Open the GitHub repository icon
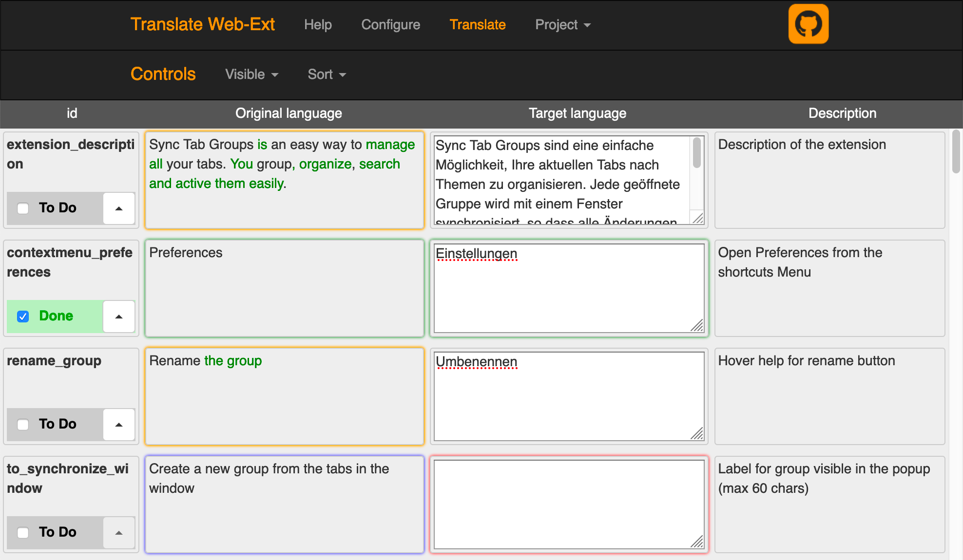The width and height of the screenshot is (963, 560). [808, 24]
